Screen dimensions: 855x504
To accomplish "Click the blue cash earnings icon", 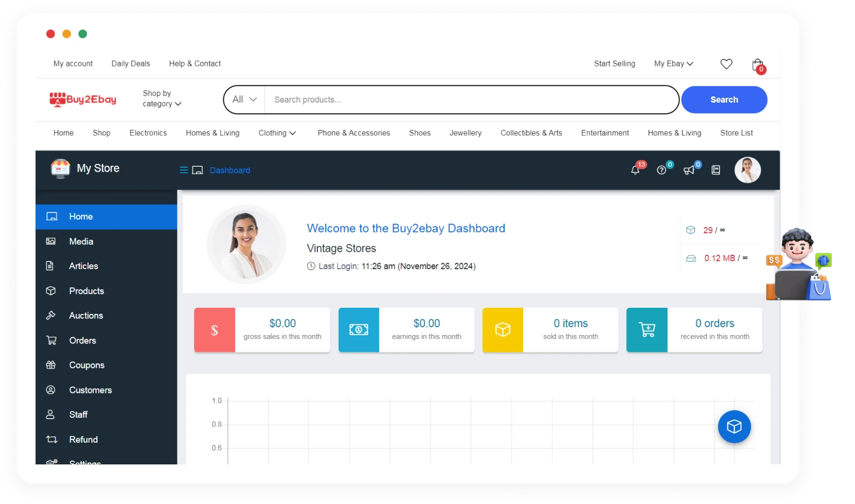I will coord(359,330).
